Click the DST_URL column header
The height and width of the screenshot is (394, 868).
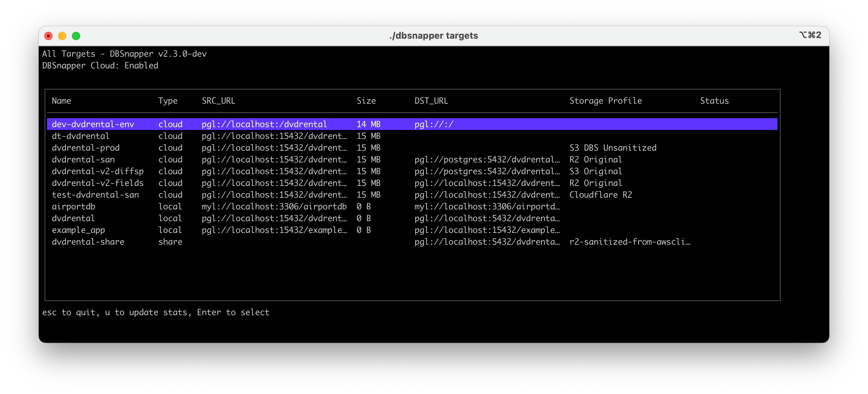431,101
